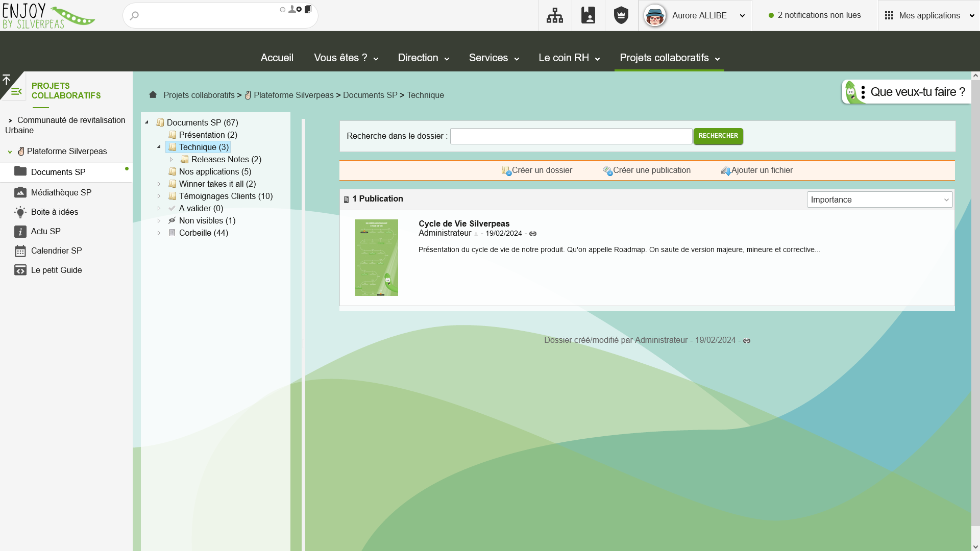
Task: Click the home icon in breadcrumb
Action: point(153,94)
